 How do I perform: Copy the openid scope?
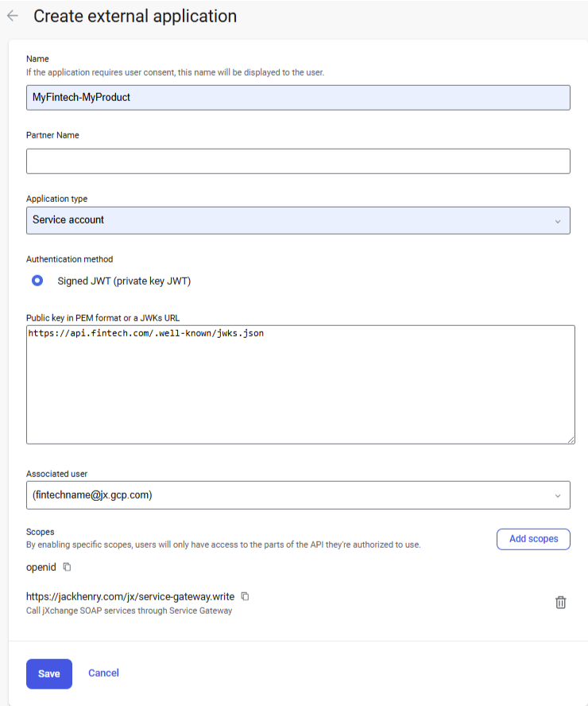pyautogui.click(x=68, y=567)
